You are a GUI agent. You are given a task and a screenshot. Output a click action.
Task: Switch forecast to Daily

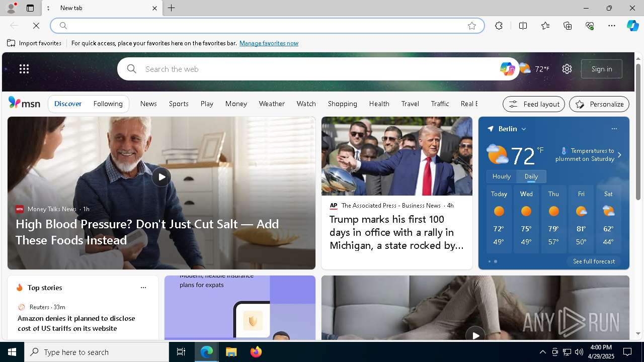click(x=531, y=176)
